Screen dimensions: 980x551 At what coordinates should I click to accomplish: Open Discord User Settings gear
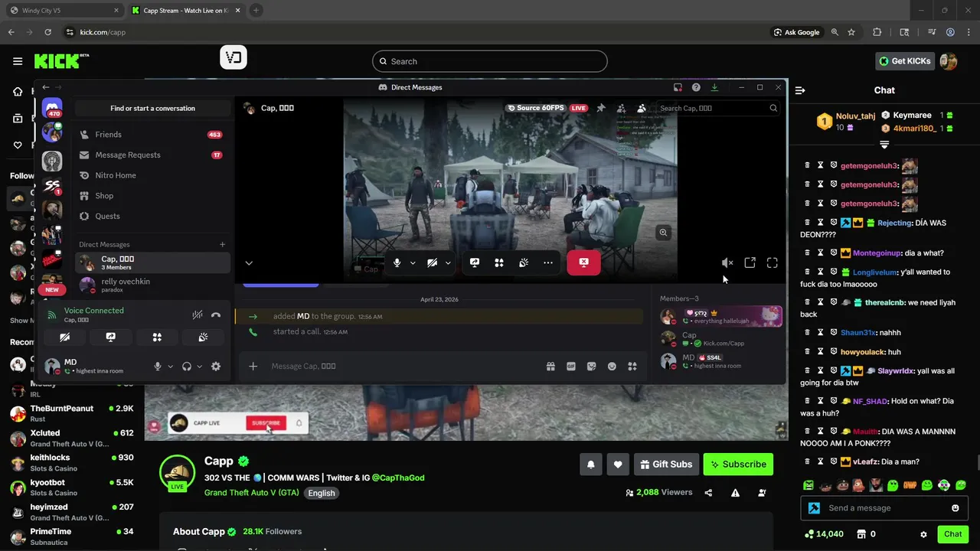[x=216, y=367]
